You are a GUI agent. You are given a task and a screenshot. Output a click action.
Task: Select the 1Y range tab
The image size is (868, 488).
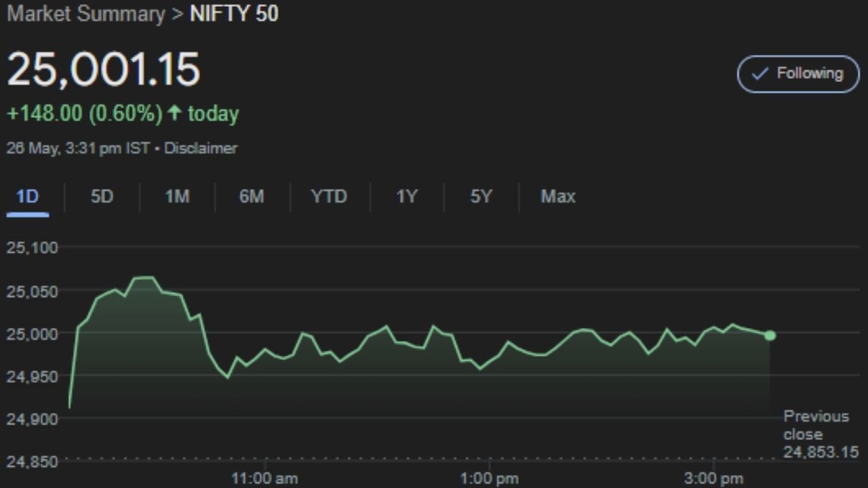click(407, 197)
